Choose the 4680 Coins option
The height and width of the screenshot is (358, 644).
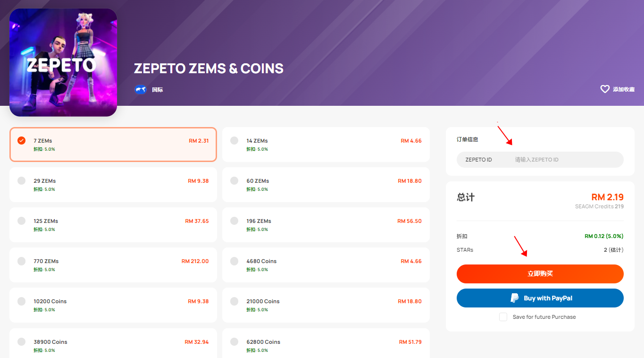click(326, 265)
